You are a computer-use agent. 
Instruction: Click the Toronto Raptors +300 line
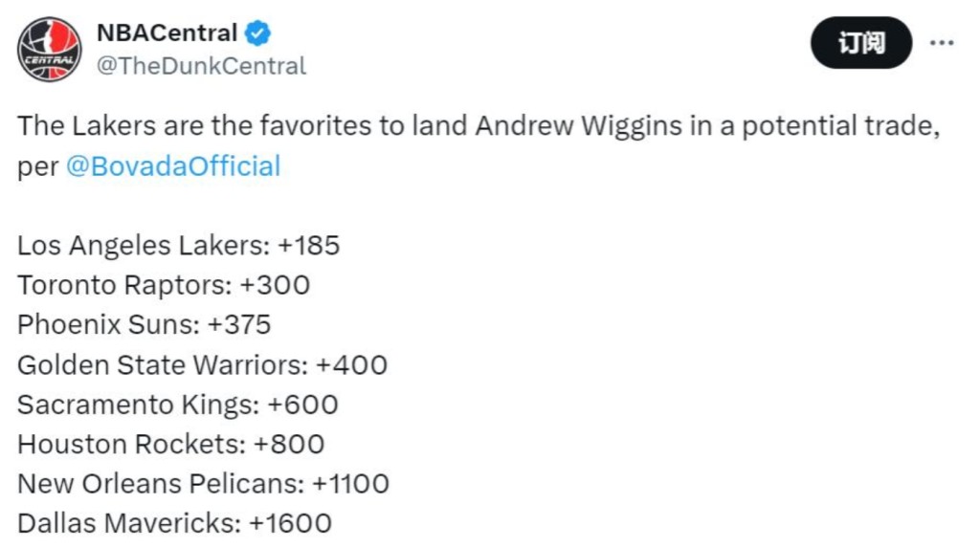(x=164, y=285)
